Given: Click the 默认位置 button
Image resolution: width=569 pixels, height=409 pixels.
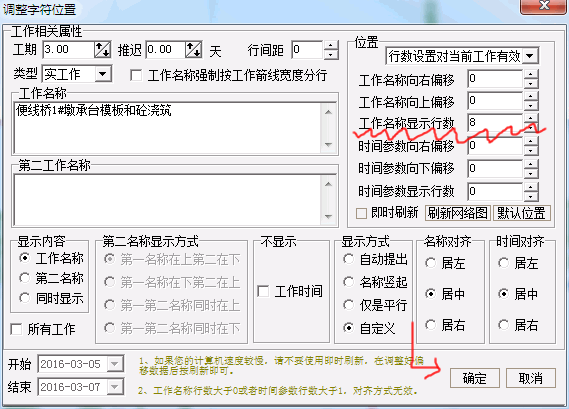Looking at the screenshot, I should (x=521, y=213).
